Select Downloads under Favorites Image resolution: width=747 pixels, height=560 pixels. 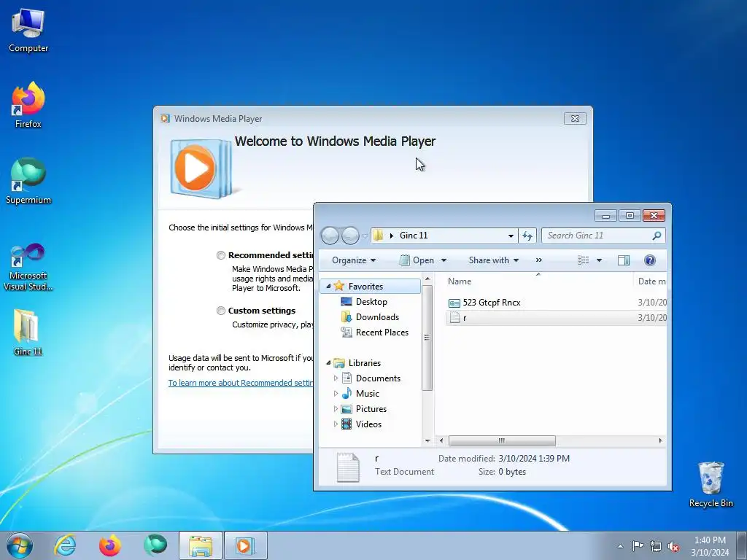[x=370, y=316]
